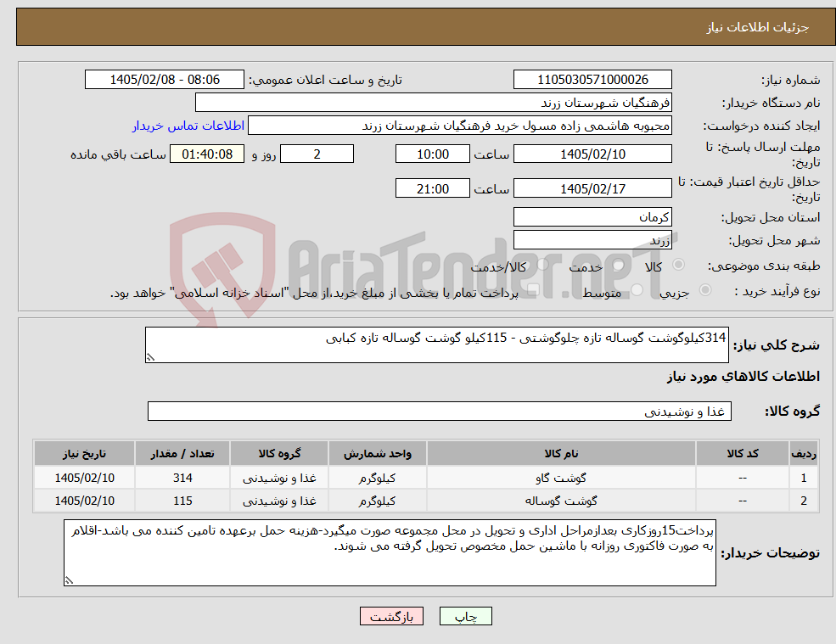Click buyer organization name field
The height and width of the screenshot is (644, 836).
click(x=434, y=103)
